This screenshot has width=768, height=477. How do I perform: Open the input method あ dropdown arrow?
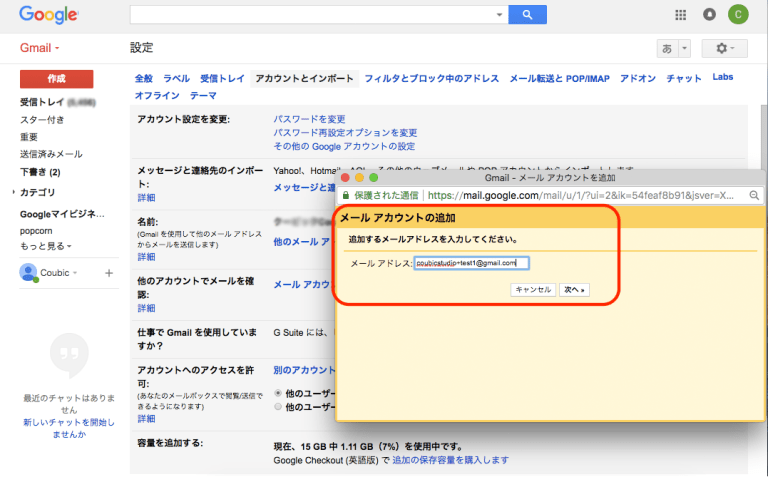(684, 48)
